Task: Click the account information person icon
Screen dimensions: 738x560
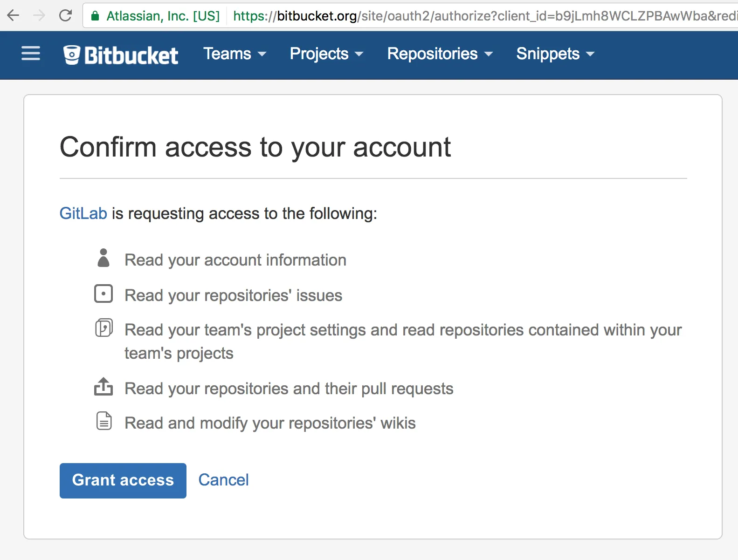Action: pyautogui.click(x=103, y=258)
